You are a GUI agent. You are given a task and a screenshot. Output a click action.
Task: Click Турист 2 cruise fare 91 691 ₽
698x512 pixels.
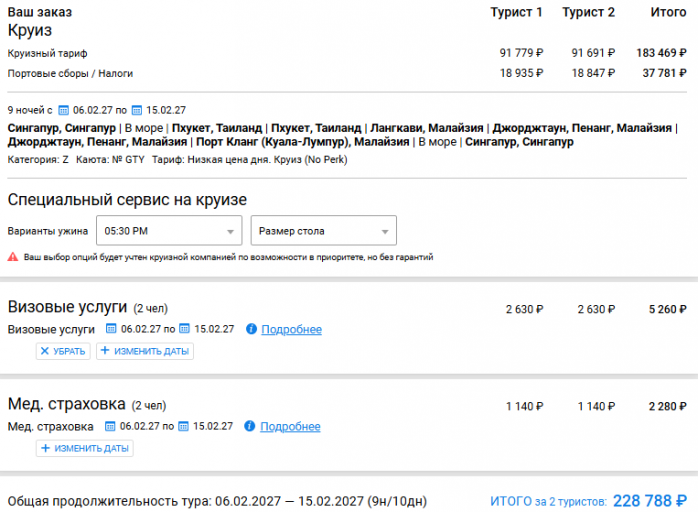593,53
